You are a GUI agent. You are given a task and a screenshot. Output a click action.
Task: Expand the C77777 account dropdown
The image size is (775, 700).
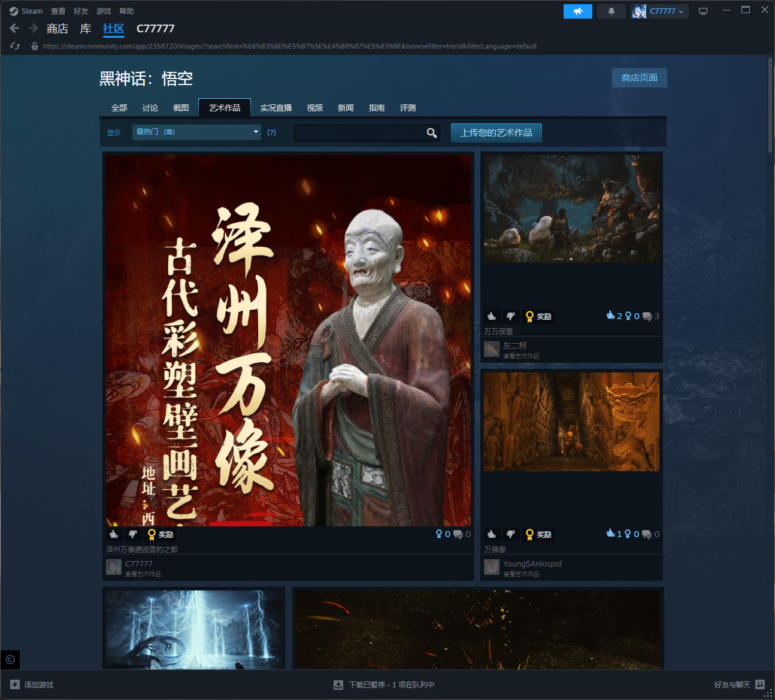pos(667,11)
